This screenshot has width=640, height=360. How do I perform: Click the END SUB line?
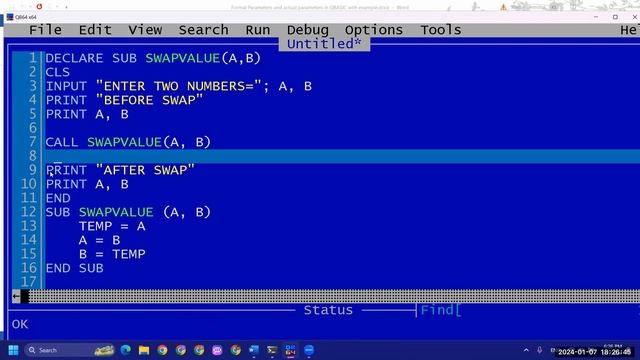[x=74, y=268]
